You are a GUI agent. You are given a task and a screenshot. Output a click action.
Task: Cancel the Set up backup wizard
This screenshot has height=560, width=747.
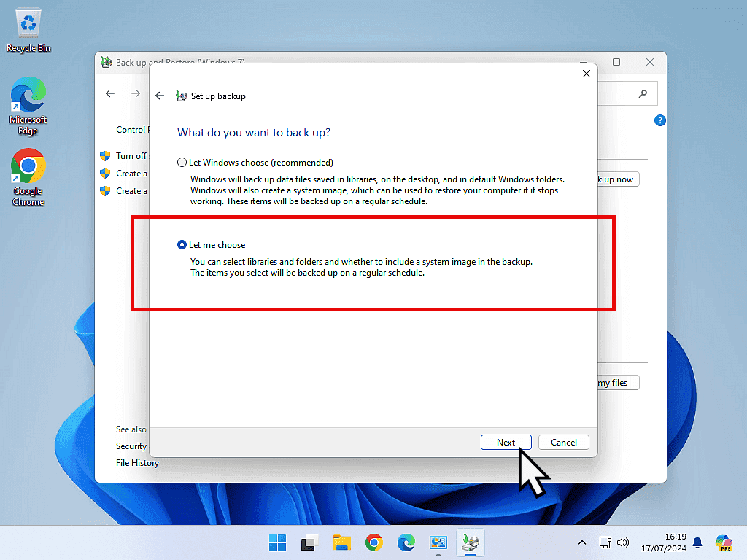coord(564,443)
